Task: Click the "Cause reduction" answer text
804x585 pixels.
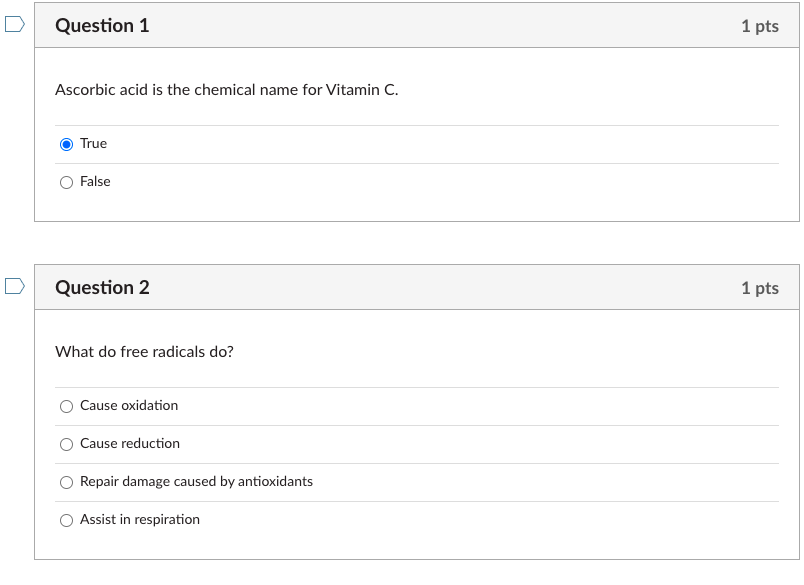Action: [130, 444]
